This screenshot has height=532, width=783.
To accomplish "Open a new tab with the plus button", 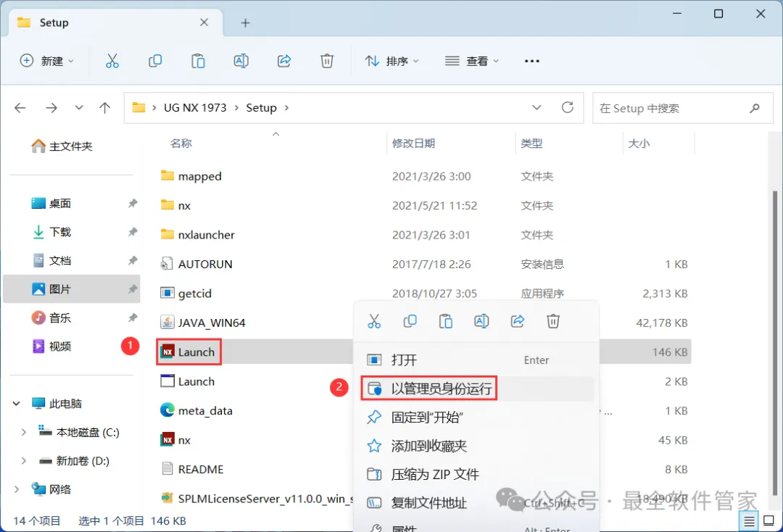I will (245, 22).
